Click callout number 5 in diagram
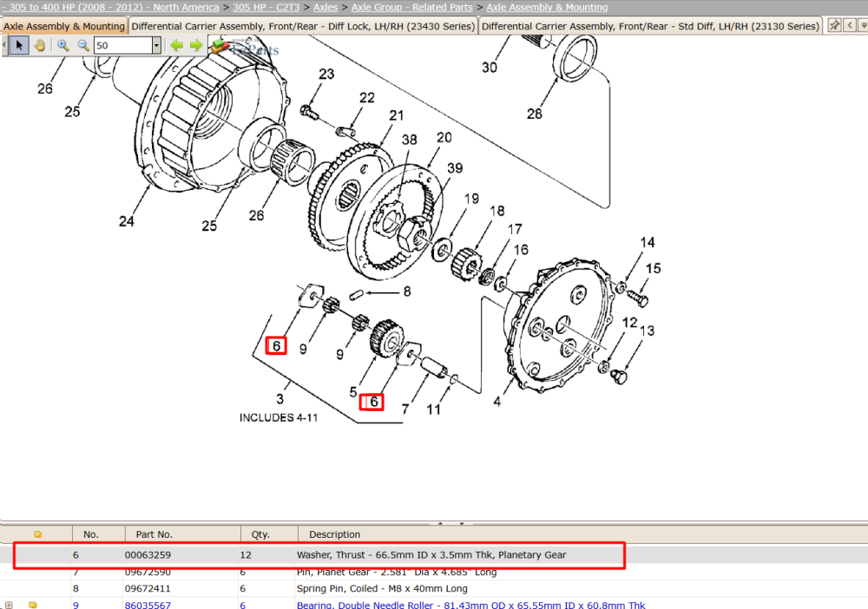 pyautogui.click(x=353, y=392)
